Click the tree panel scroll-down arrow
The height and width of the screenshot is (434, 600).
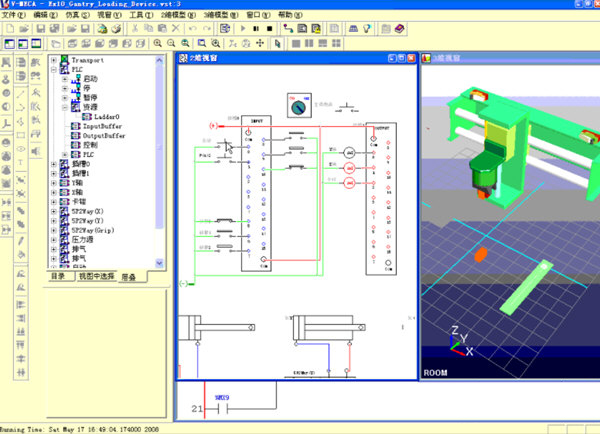160,264
